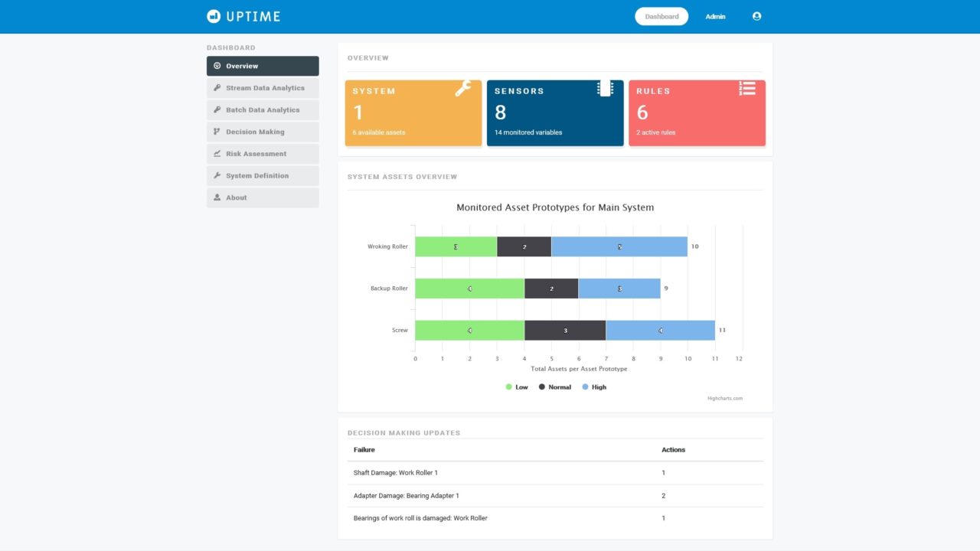Screen dimensions: 980x551
Task: Click the chart icon next to Risk Assessment
Action: click(217, 153)
